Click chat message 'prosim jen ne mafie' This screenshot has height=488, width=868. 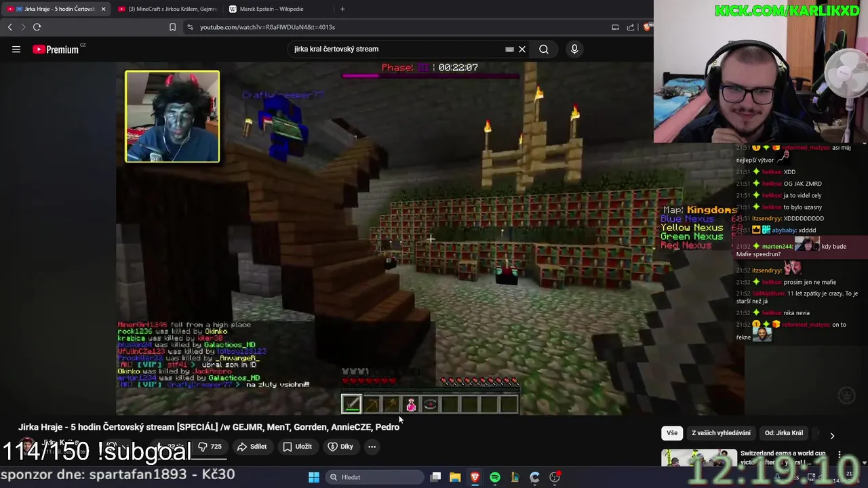[809, 282]
